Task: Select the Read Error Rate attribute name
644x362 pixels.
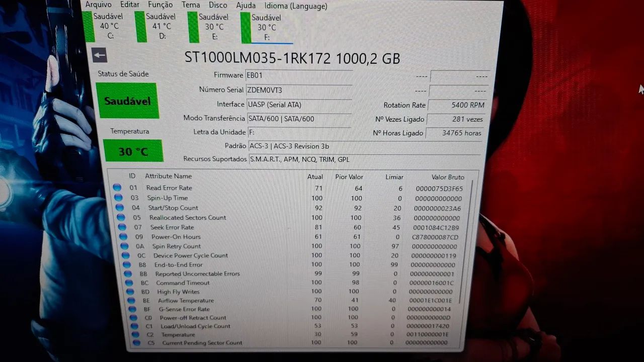Action: pyautogui.click(x=169, y=188)
